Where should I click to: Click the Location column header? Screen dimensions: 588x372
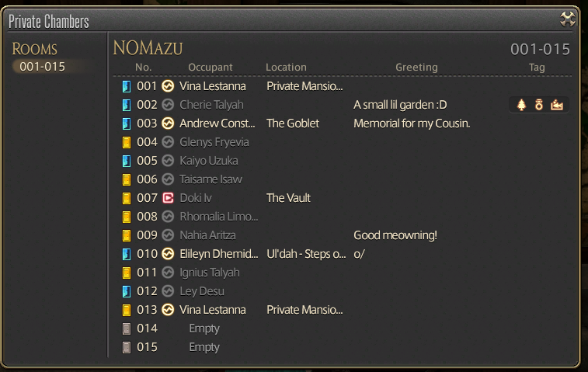pyautogui.click(x=286, y=67)
